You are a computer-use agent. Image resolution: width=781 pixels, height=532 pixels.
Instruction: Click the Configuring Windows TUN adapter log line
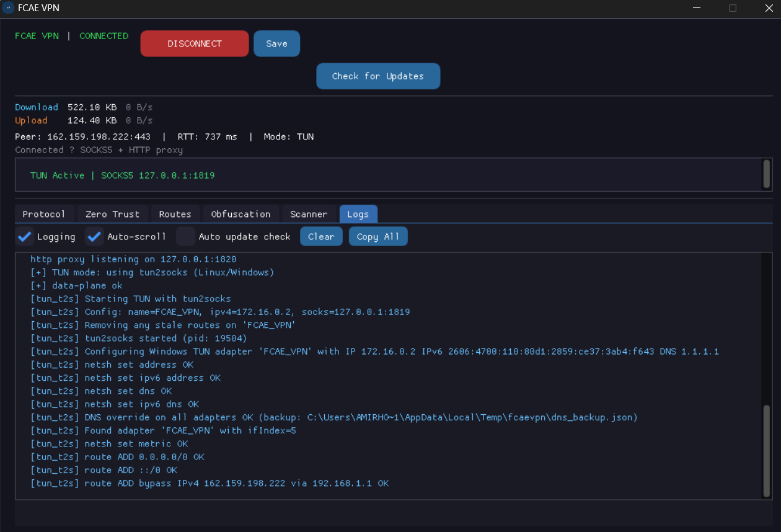click(374, 352)
